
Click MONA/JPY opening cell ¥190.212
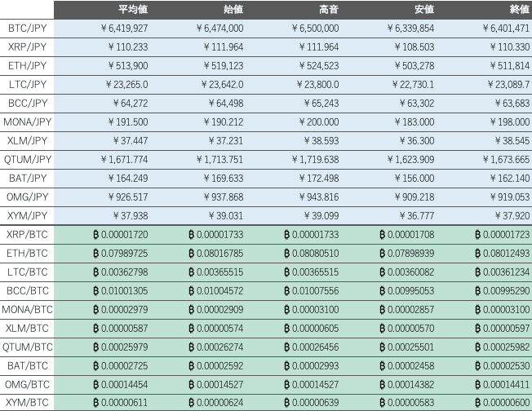(x=224, y=122)
